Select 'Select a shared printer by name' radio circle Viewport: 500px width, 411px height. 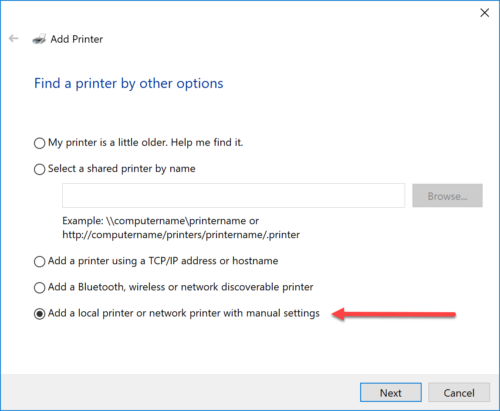coord(39,169)
